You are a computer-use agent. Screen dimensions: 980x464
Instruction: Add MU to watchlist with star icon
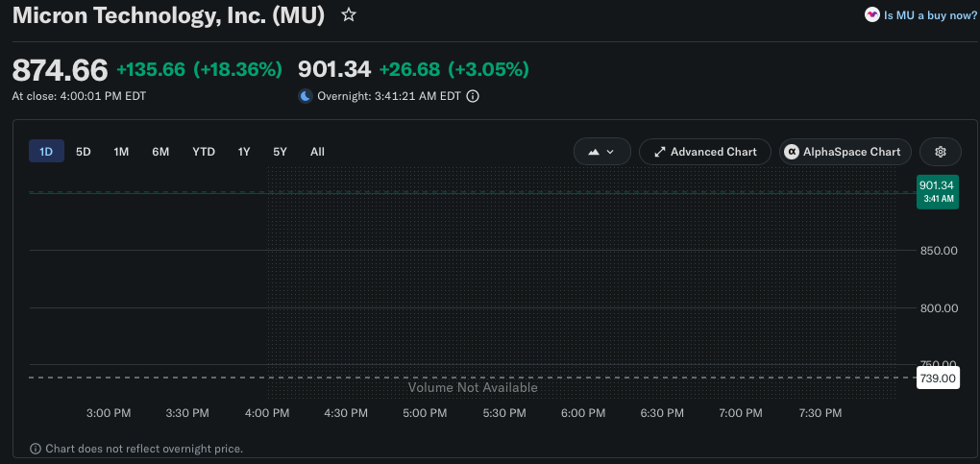tap(349, 15)
